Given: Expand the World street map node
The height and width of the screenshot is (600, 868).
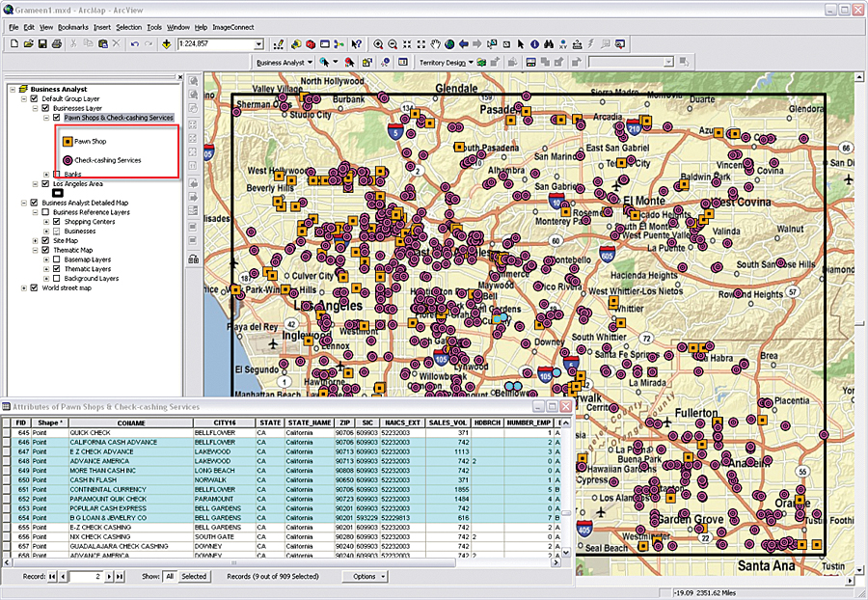Looking at the screenshot, I should point(24,287).
